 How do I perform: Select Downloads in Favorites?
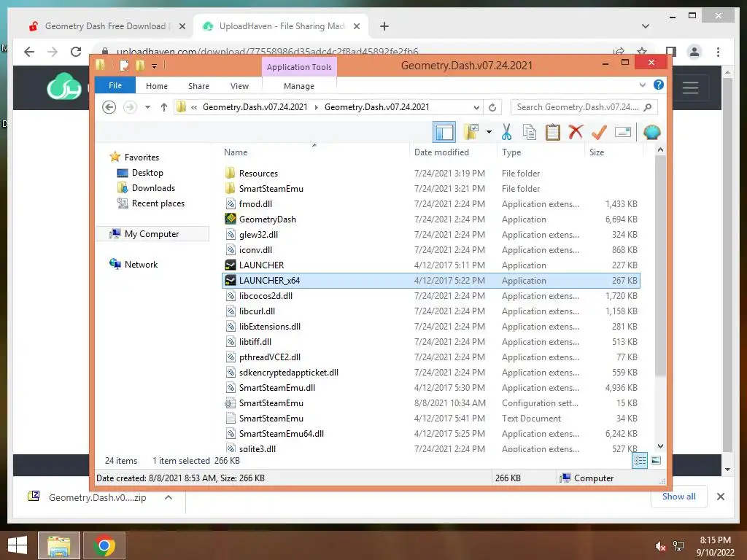pyautogui.click(x=153, y=188)
